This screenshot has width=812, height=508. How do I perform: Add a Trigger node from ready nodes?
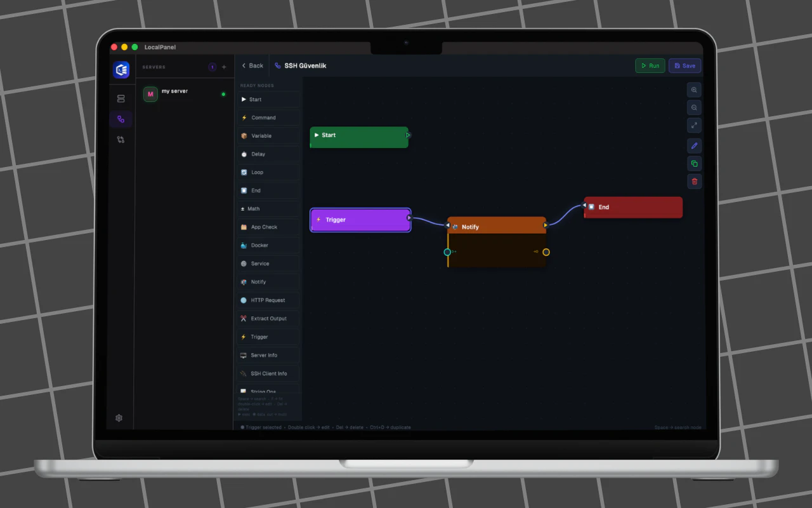[269, 337]
